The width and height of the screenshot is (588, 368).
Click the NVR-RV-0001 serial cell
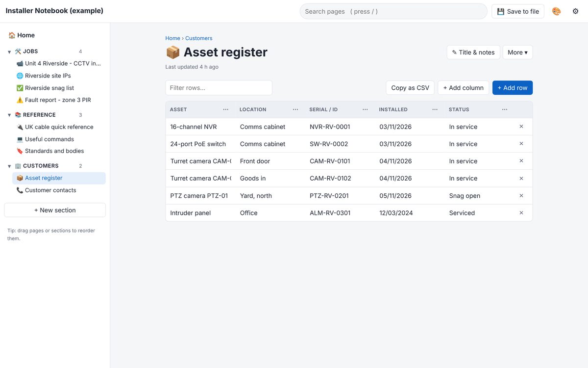pyautogui.click(x=340, y=127)
